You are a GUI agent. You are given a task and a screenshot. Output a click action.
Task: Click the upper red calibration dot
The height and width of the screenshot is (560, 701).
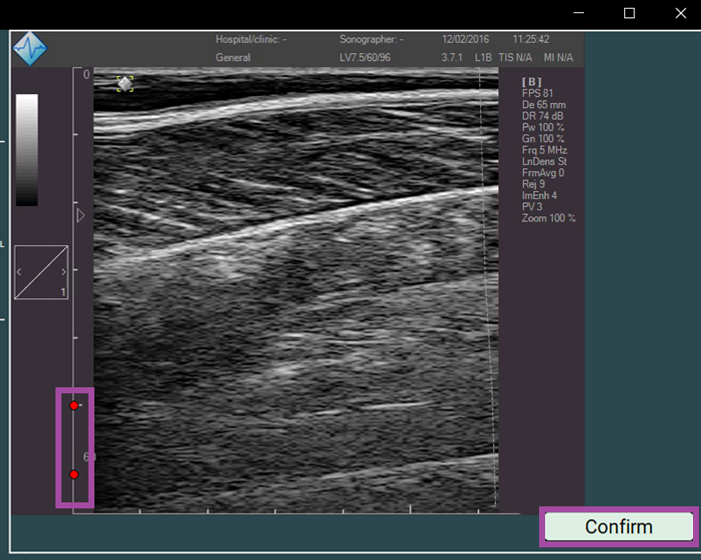coord(74,406)
